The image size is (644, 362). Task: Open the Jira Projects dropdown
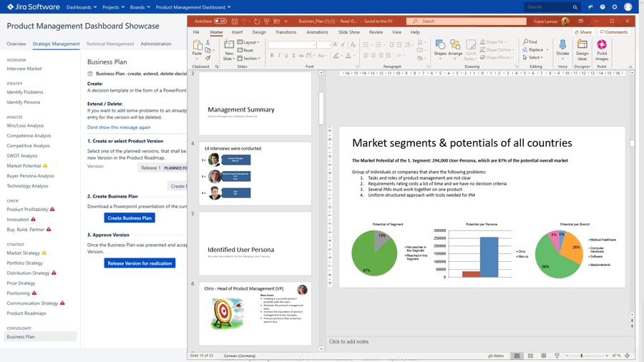(112, 7)
